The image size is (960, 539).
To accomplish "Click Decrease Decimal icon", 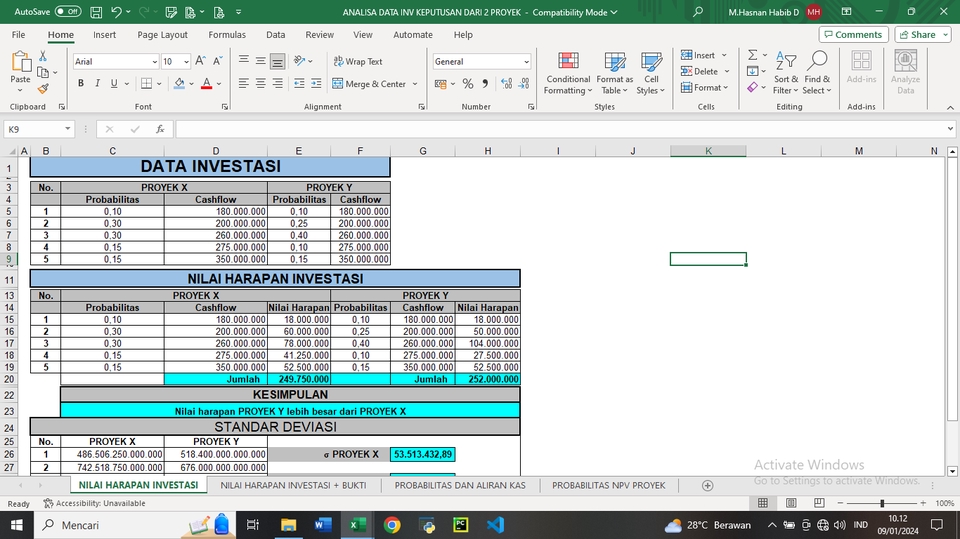I will pos(524,83).
